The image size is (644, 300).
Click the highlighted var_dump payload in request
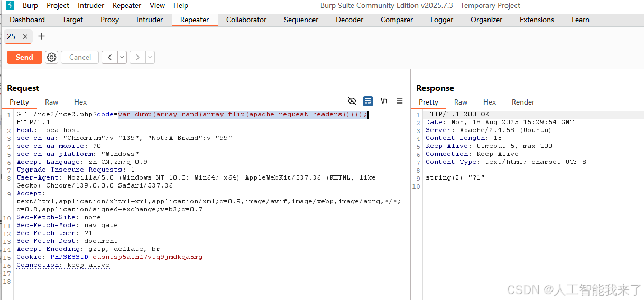(242, 114)
